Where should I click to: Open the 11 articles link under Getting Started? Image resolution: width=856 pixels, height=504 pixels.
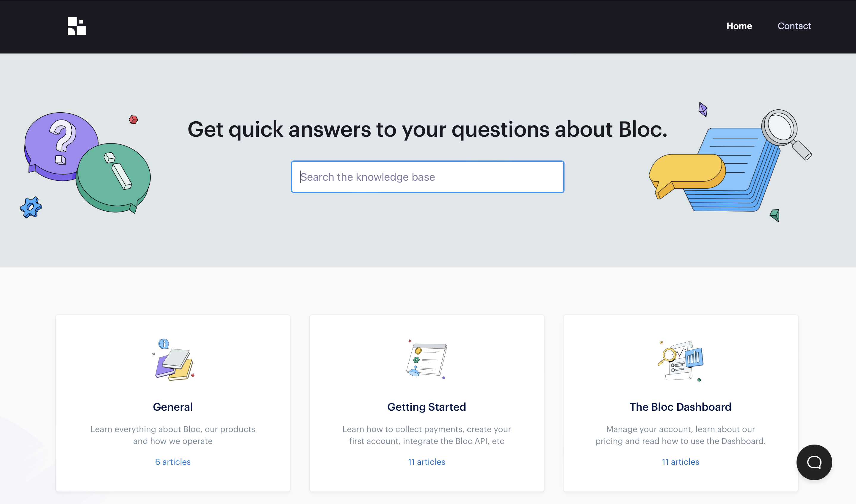pyautogui.click(x=427, y=462)
